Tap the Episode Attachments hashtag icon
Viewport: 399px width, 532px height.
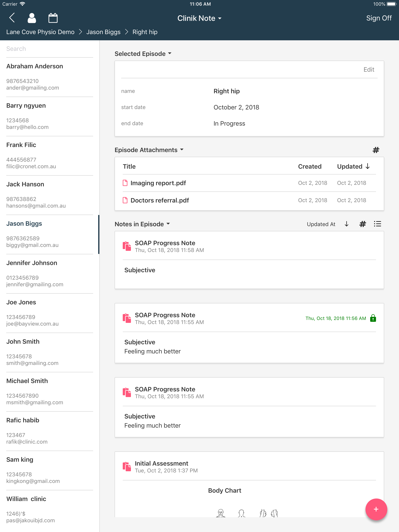coord(376,150)
